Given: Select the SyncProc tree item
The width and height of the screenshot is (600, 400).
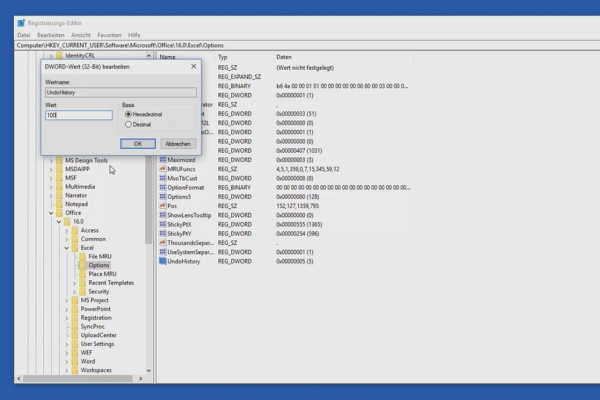Looking at the screenshot, I should tap(92, 326).
